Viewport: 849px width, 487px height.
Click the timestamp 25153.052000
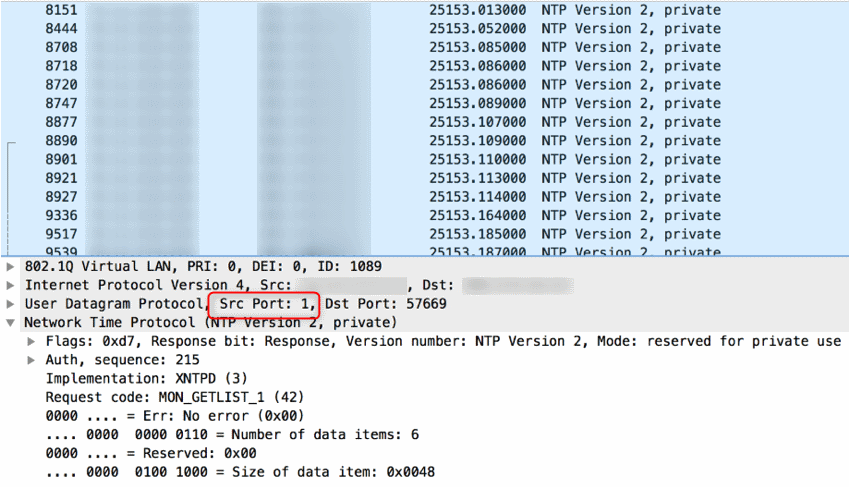pos(478,29)
